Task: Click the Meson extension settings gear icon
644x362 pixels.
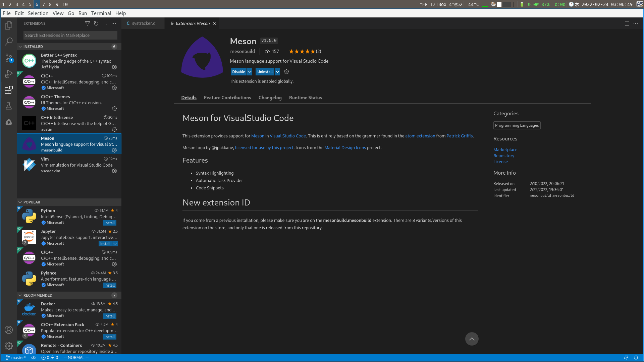Action: (x=114, y=150)
